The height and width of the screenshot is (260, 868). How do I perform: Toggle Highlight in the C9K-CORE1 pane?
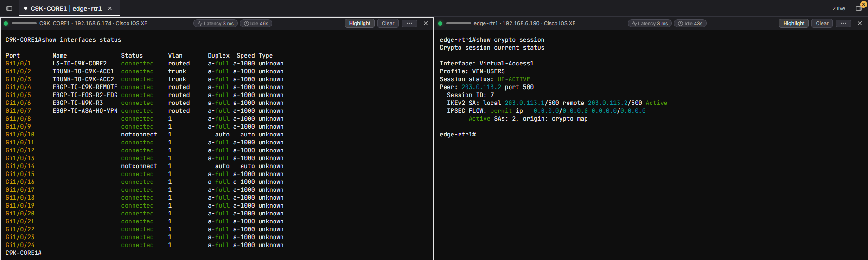(x=360, y=23)
